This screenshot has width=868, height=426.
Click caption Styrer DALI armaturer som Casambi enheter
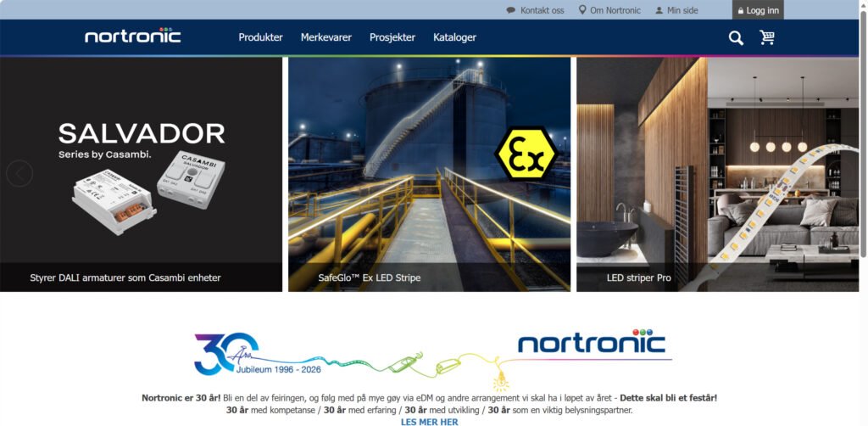[125, 277]
